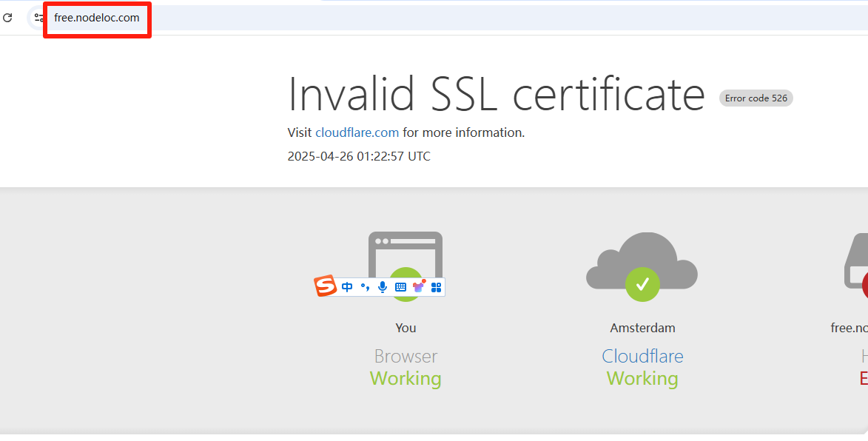Screen dimensions: 868x441
Task: Click the Browser label under You
Action: click(x=406, y=356)
